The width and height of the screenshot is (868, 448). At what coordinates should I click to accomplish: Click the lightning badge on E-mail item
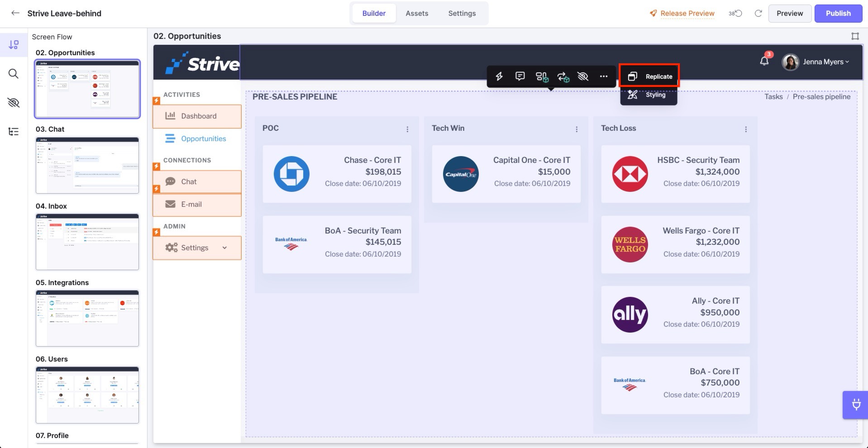coord(156,189)
